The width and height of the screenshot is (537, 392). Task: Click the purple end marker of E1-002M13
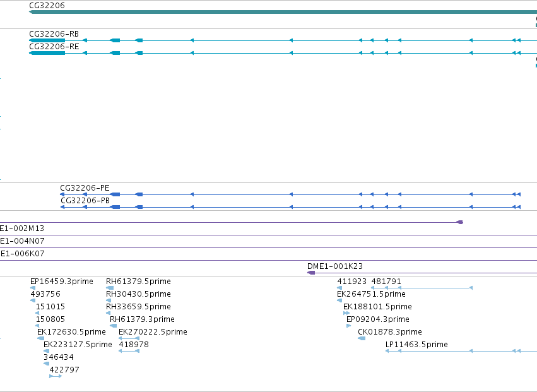tap(459, 222)
